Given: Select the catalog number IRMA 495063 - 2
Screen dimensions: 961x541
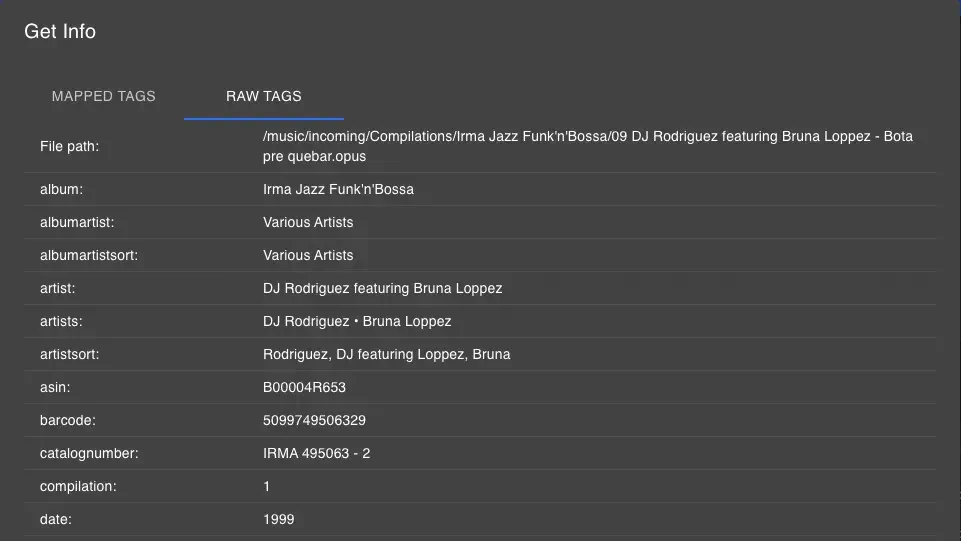Looking at the screenshot, I should click(316, 453).
